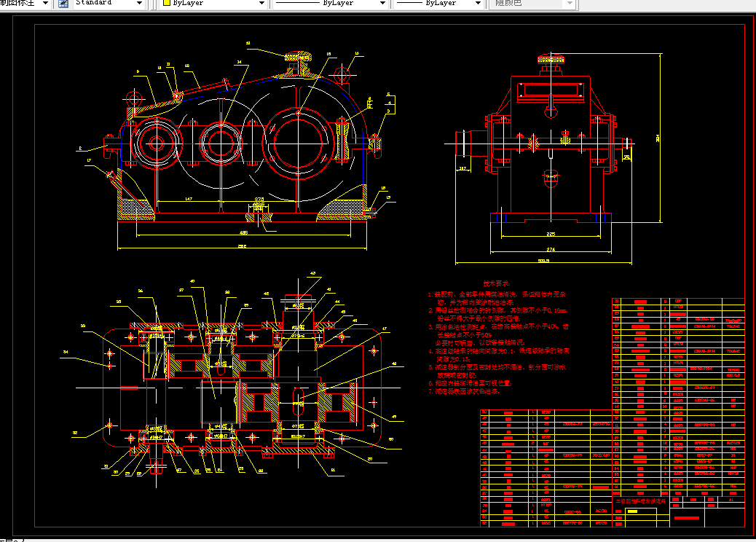Select requirement 7 text 减速器表面涂灰色油漆
This screenshot has width=756, height=542.
pos(464,391)
